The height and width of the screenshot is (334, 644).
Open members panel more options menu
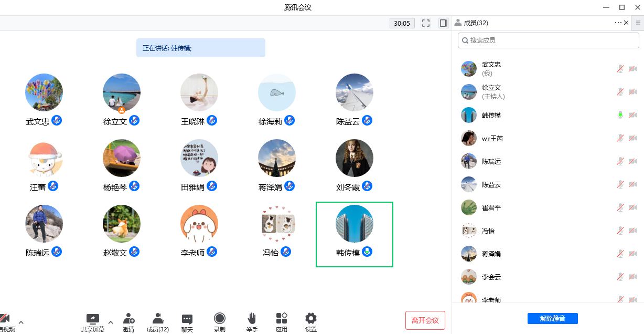[618, 23]
